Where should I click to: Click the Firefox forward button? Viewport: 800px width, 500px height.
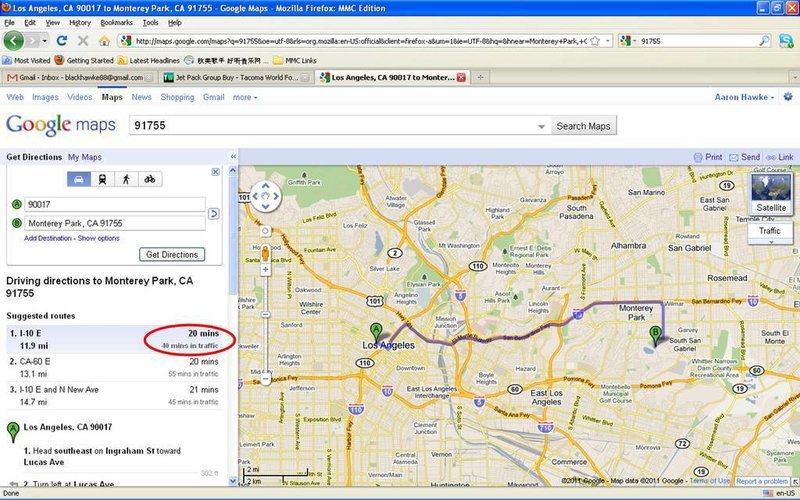pos(34,40)
